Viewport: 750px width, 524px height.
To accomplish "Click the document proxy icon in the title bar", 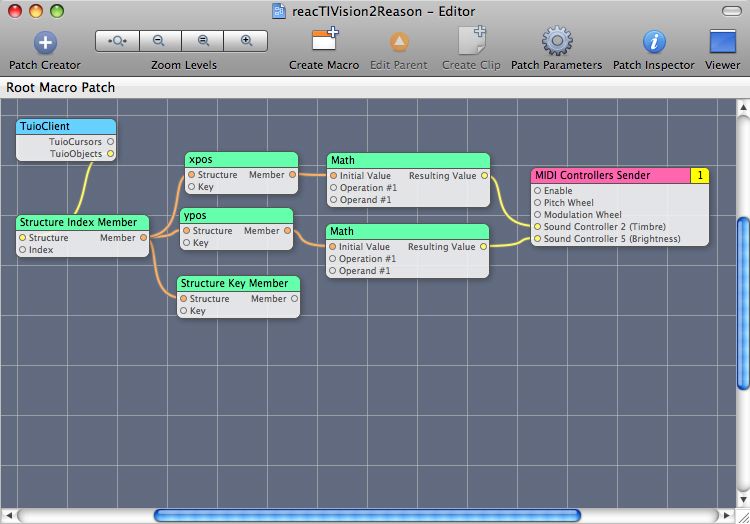I will click(x=279, y=11).
